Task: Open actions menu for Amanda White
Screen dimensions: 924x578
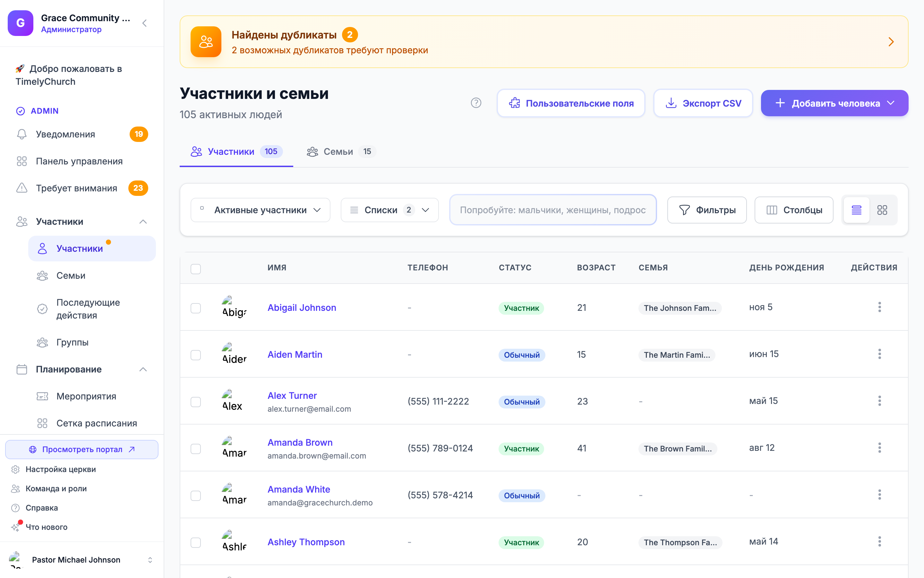Action: (879, 495)
